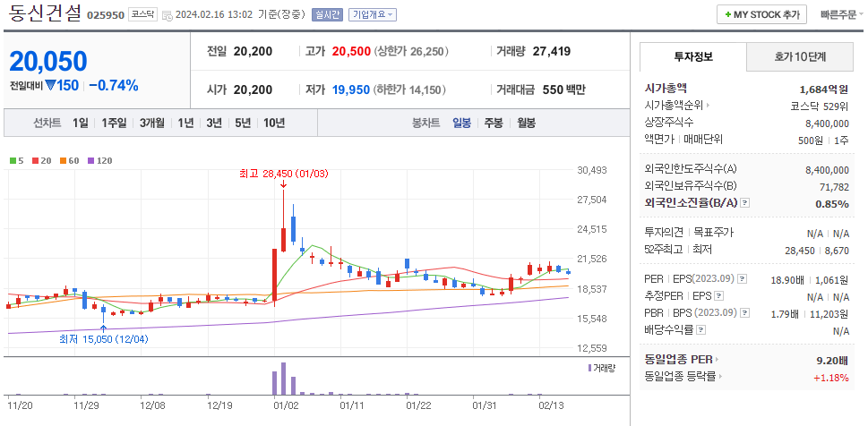This screenshot has height=426, width=868.
Task: Click the 상한가 26,250 text
Action: click(x=412, y=52)
